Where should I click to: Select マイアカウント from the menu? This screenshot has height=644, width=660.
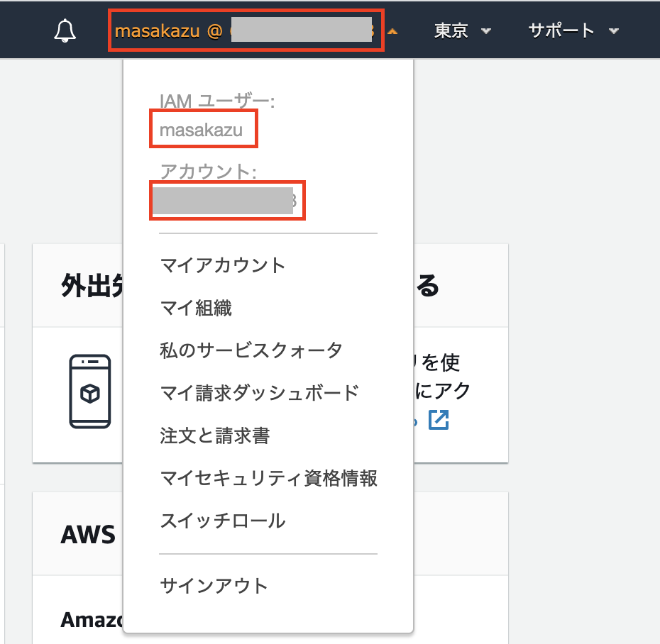(223, 265)
